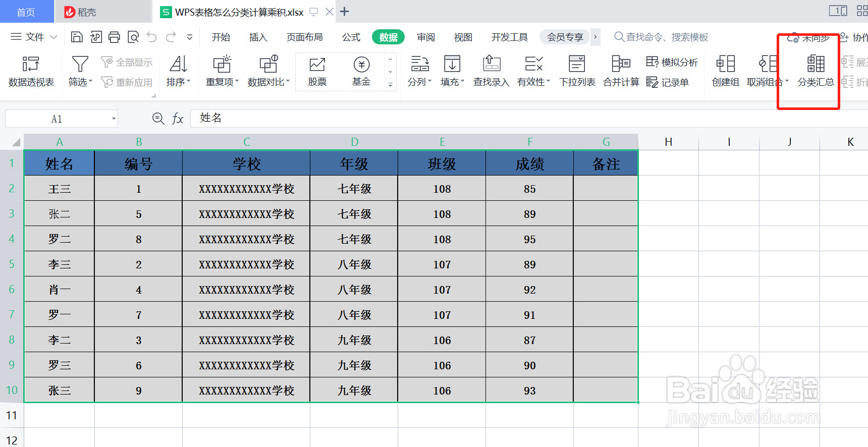This screenshot has width=868, height=447.
Task: Open the 记录单 record form
Action: 668,82
